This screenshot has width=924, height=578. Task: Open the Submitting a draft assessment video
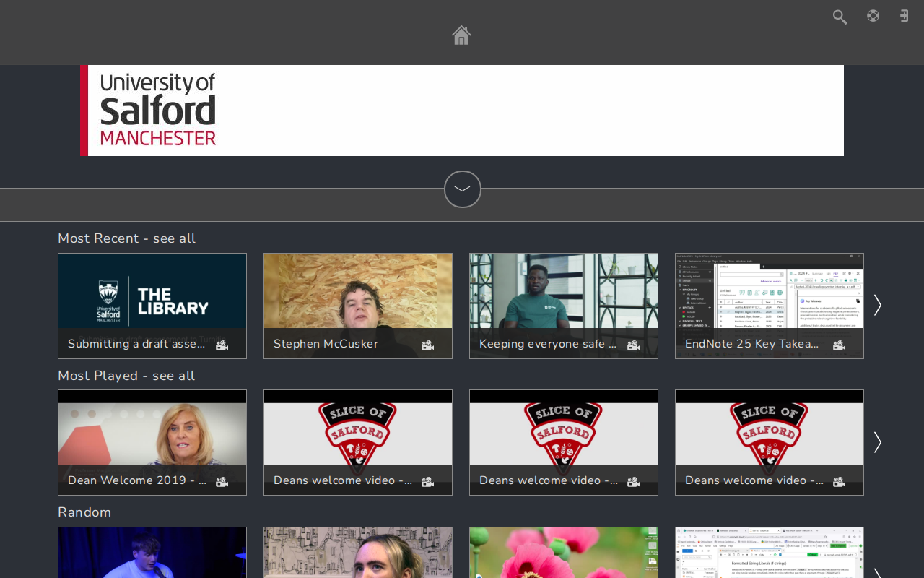pyautogui.click(x=152, y=306)
